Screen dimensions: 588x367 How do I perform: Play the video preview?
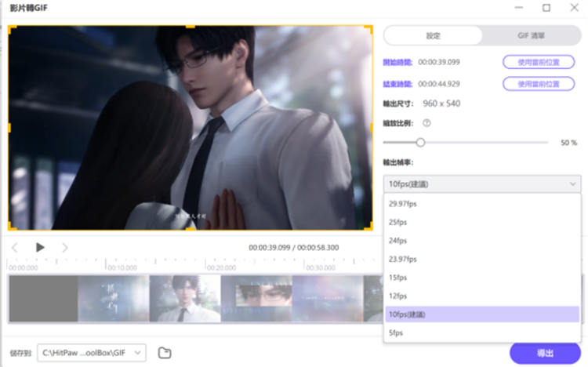[x=40, y=247]
